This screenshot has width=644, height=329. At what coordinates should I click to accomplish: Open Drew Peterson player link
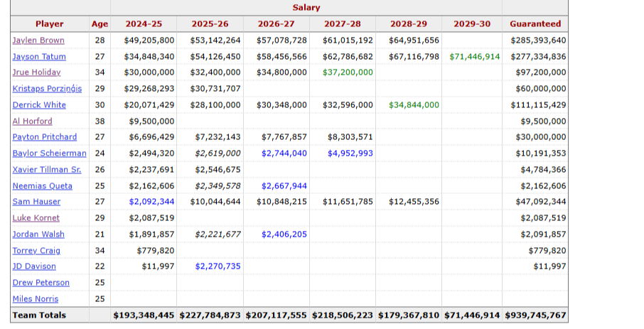pos(41,283)
